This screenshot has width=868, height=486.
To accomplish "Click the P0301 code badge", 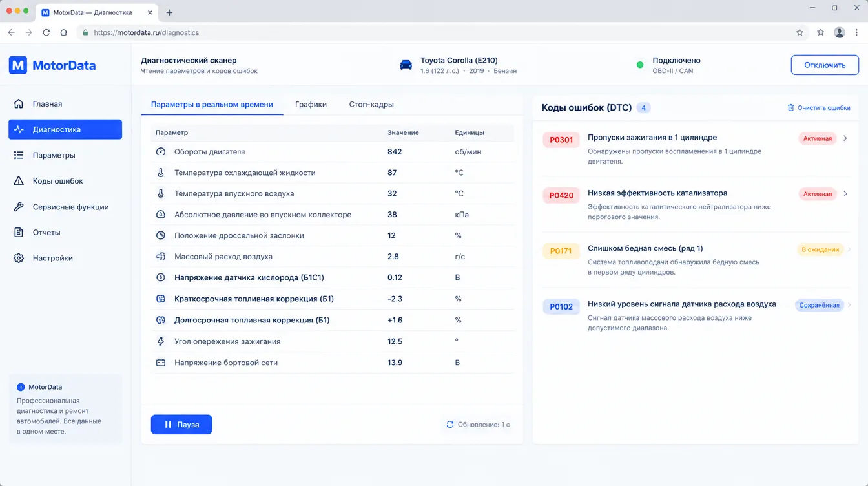I will click(x=561, y=140).
